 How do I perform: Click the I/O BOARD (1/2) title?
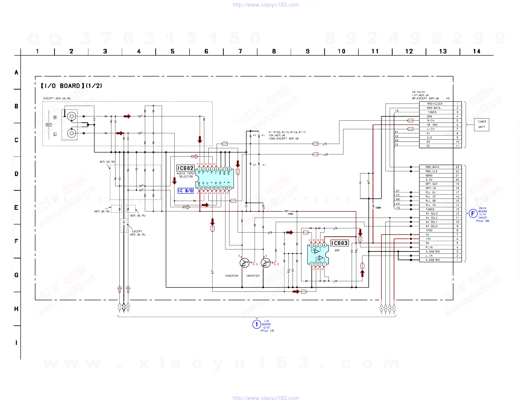coord(71,86)
